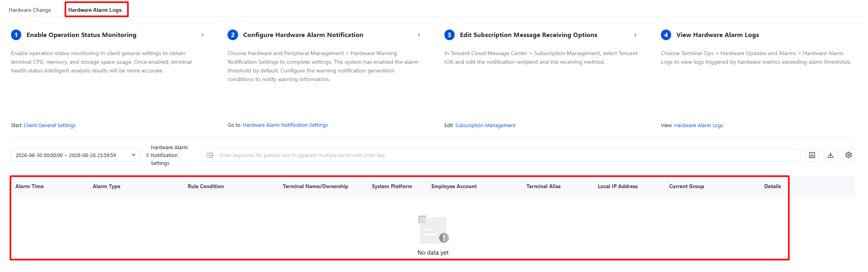This screenshot has width=868, height=272.
Task: Click chevron after Enable Operation Status Monitoring
Action: [x=202, y=35]
